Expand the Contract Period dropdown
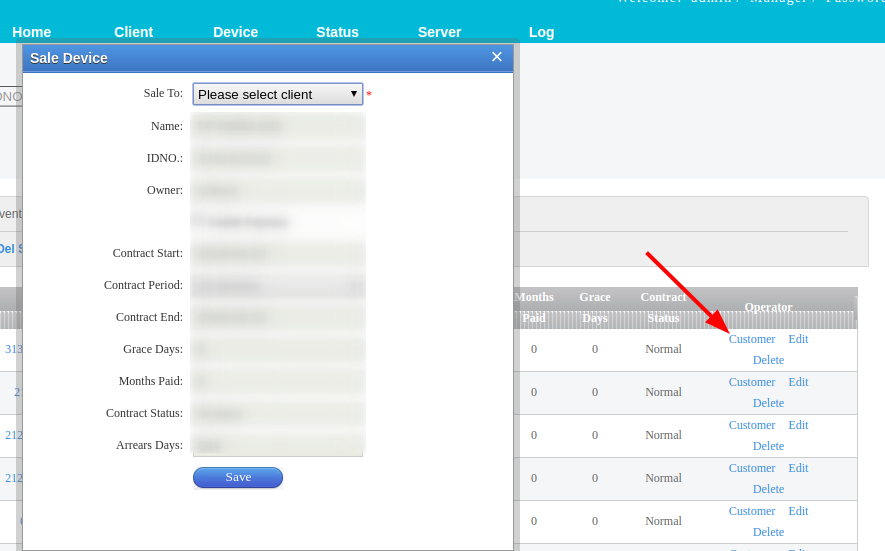The width and height of the screenshot is (885, 551). coord(277,286)
